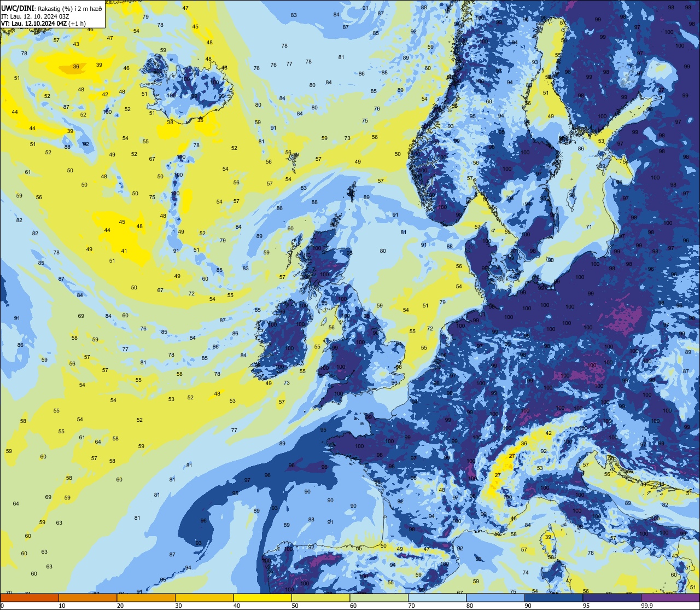Click the 20–30 legend color swatch
Image resolution: width=700 pixels, height=610 pixels.
point(146,597)
